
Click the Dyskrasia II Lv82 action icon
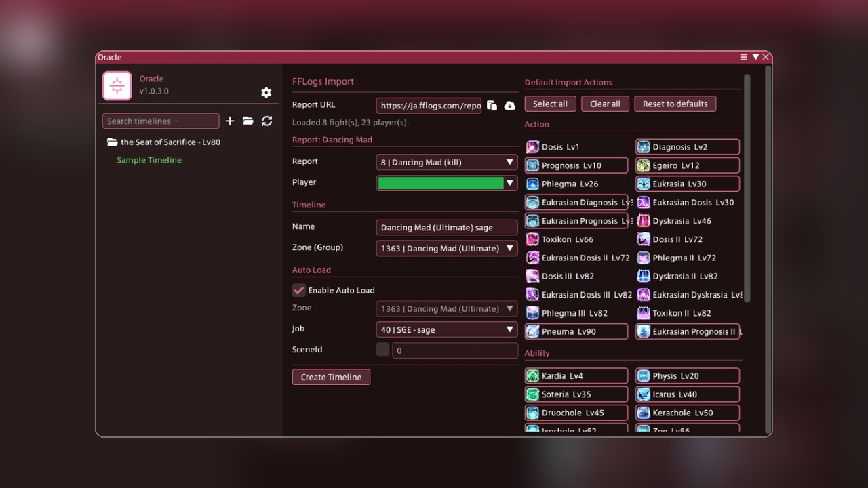644,276
